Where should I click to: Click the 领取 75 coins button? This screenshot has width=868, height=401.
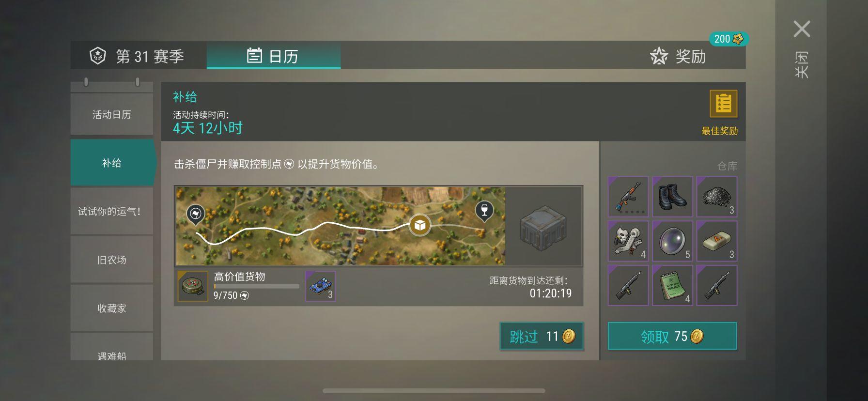672,336
